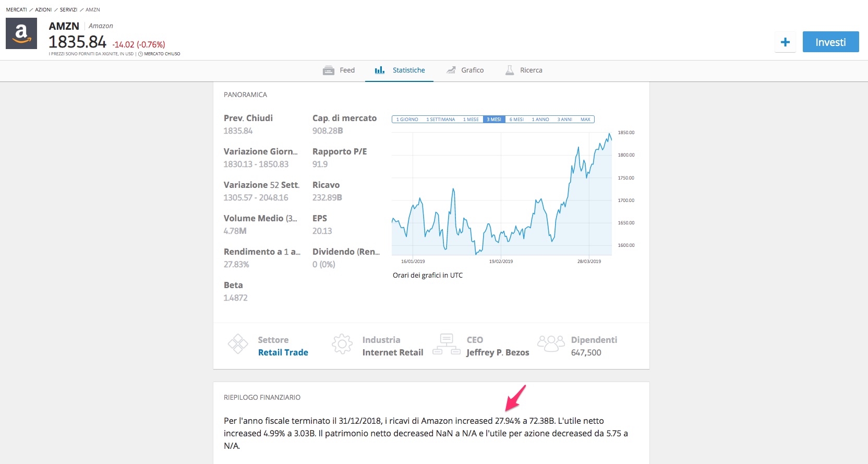Set chart range to 3 MESI
The width and height of the screenshot is (868, 464).
pyautogui.click(x=494, y=120)
